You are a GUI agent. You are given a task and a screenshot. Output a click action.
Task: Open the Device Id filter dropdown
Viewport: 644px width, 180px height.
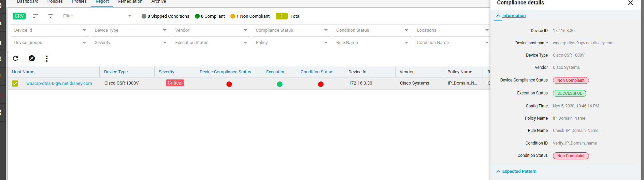tap(50, 30)
